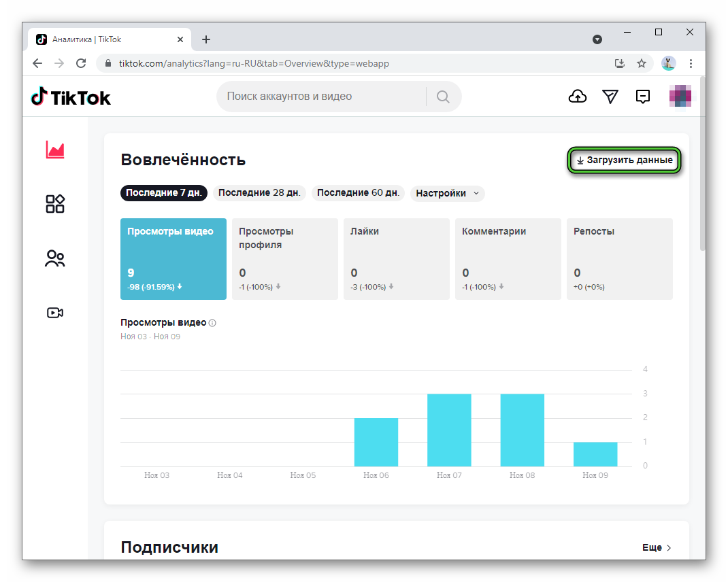Open the Chrome three-dot menu
The height and width of the screenshot is (582, 728).
click(691, 63)
